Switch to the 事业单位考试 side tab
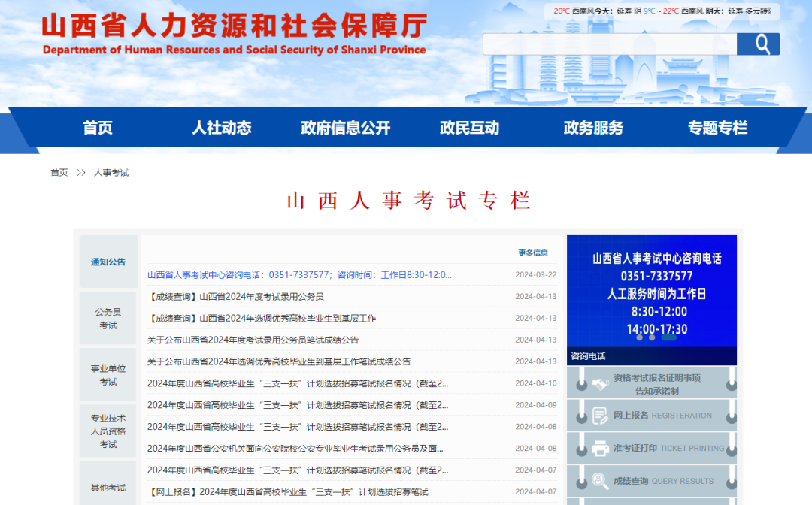 pyautogui.click(x=108, y=375)
